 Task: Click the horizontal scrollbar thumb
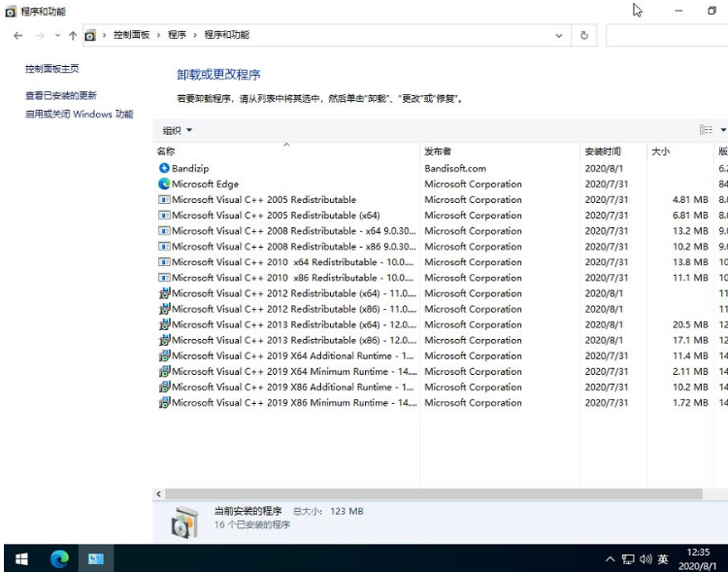[x=434, y=494]
